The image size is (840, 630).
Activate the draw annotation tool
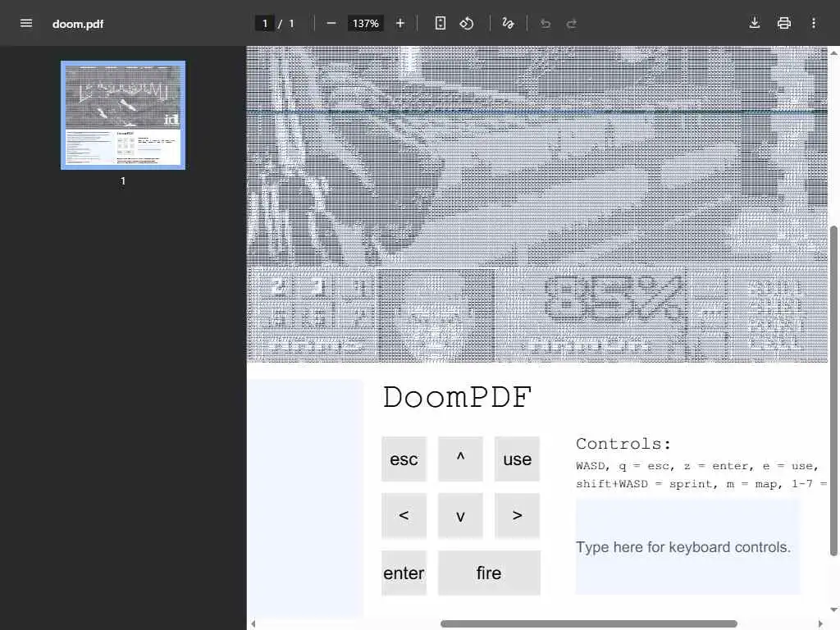[x=508, y=23]
